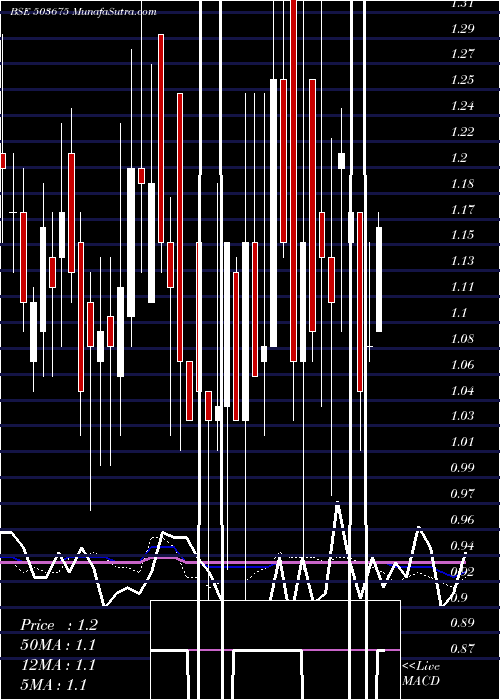Screen dimensions: 500x700
Task: Select the '12MA : 1.1' legend line
Action: point(58,665)
